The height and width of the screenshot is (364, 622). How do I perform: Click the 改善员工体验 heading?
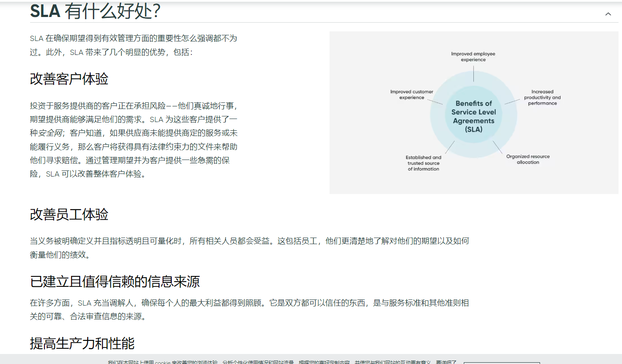point(69,214)
